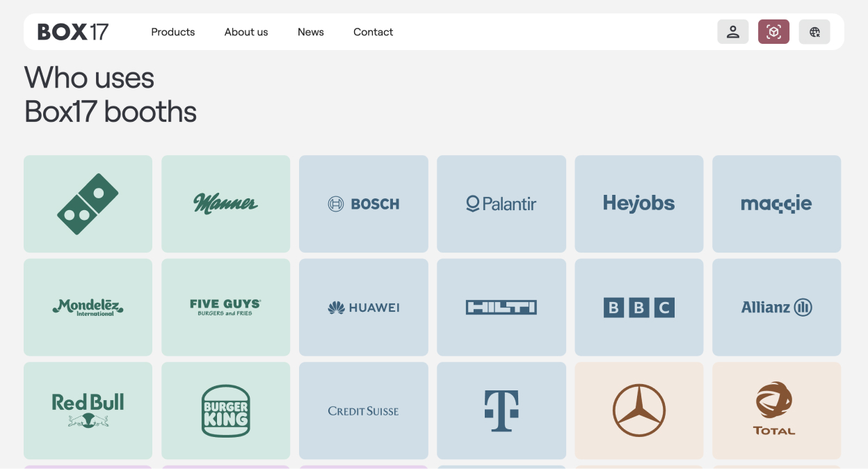Open the 3D cube configurator button
Screen dimensions: 868x469
pyautogui.click(x=773, y=32)
